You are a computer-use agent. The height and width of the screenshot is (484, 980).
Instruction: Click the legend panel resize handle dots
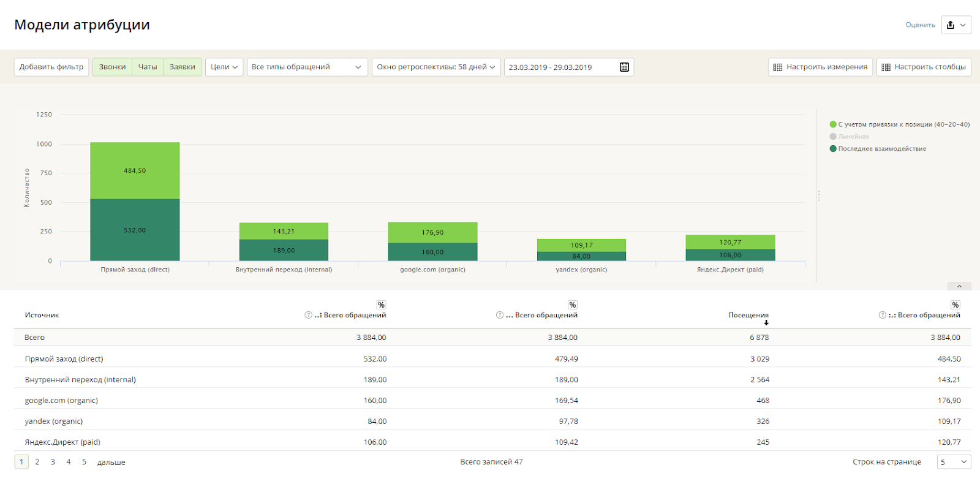819,196
